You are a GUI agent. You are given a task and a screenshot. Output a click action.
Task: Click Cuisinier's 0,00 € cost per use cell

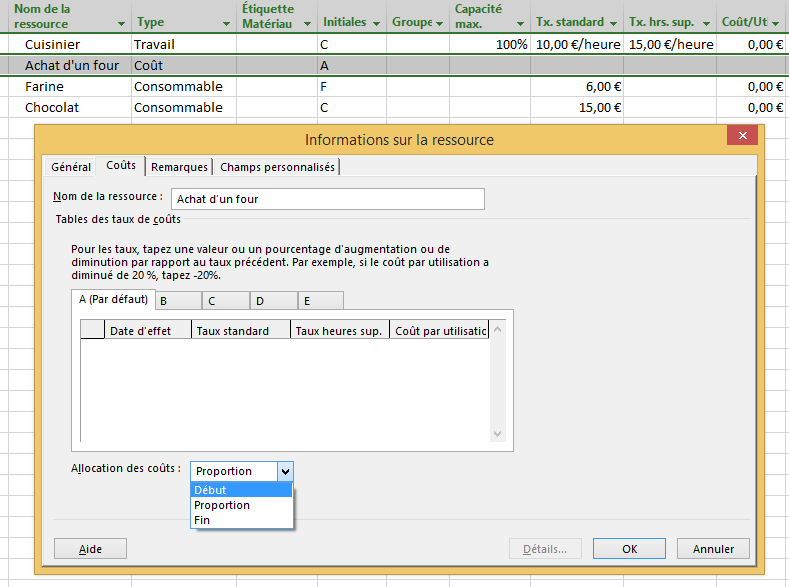[752, 44]
